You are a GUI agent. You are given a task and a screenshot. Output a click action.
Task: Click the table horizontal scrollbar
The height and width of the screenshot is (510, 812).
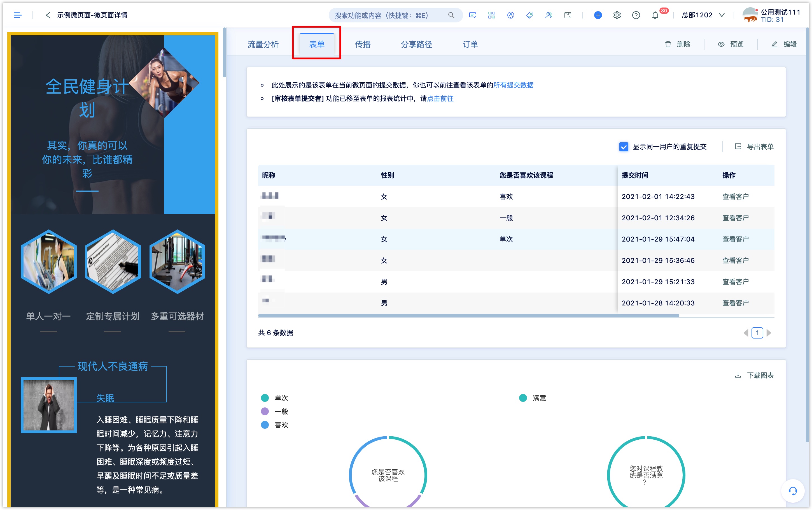pyautogui.click(x=468, y=316)
